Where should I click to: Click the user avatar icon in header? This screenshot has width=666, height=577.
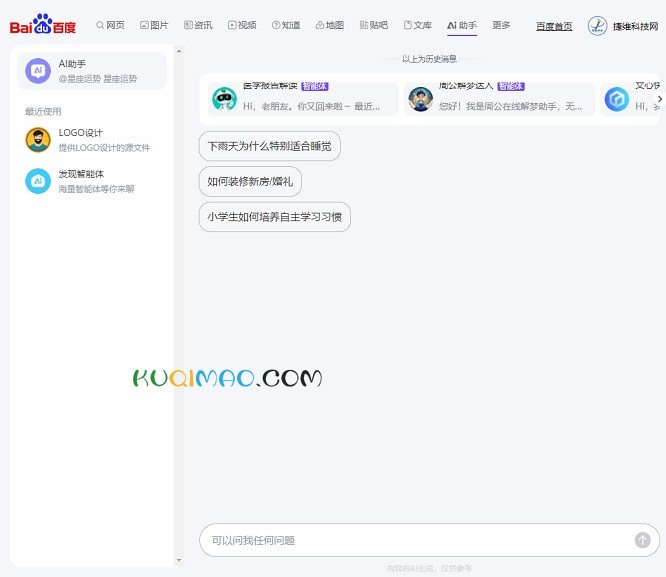[597, 26]
